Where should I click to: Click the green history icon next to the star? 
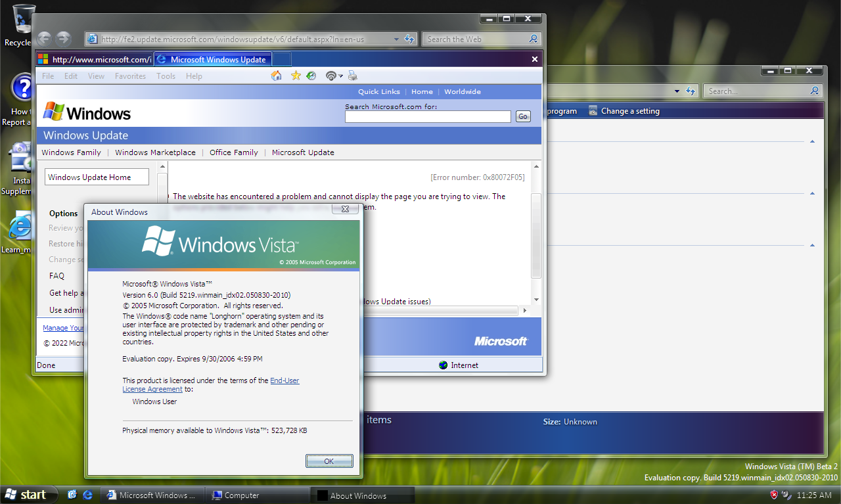point(311,76)
